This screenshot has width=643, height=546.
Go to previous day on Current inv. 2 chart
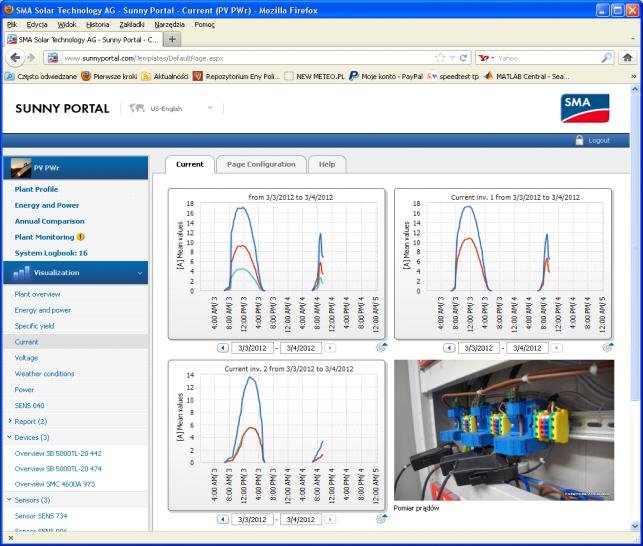223,519
